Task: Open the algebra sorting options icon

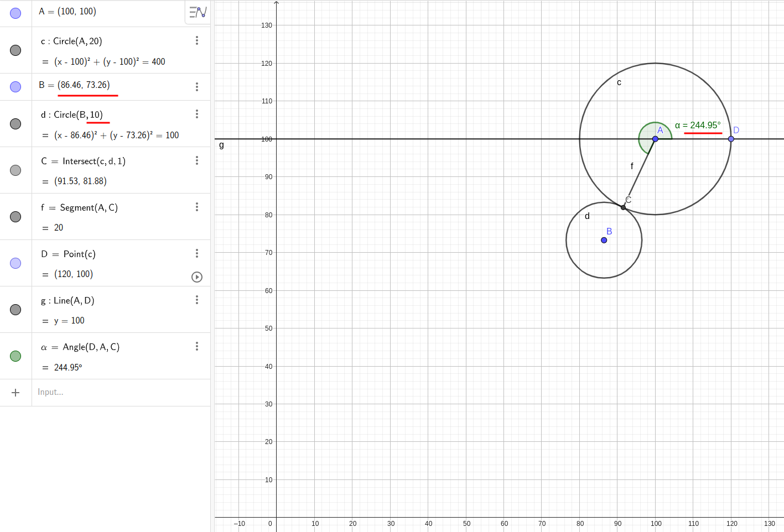Action: 197,12
